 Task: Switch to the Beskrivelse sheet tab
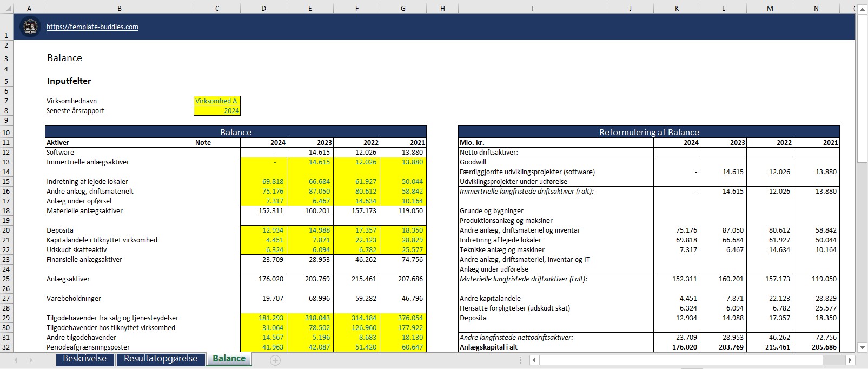[x=84, y=359]
